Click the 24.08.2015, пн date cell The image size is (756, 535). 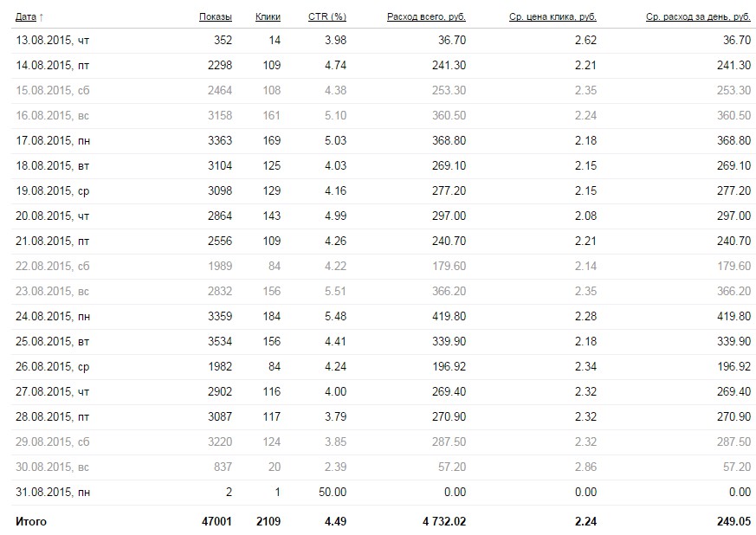[52, 317]
